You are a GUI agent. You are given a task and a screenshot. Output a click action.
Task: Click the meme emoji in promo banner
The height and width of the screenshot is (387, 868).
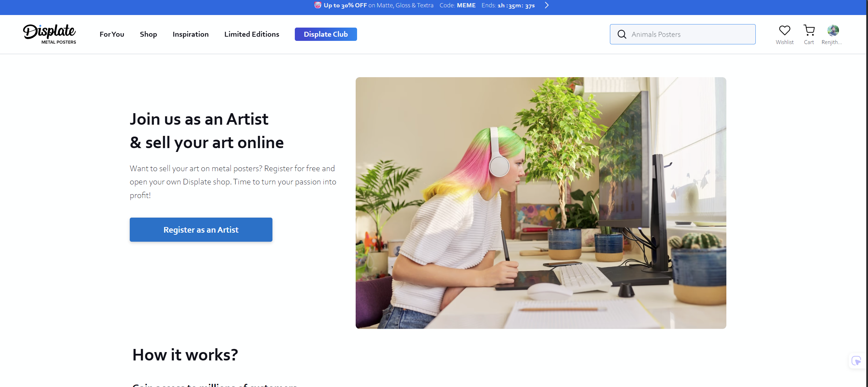(318, 5)
